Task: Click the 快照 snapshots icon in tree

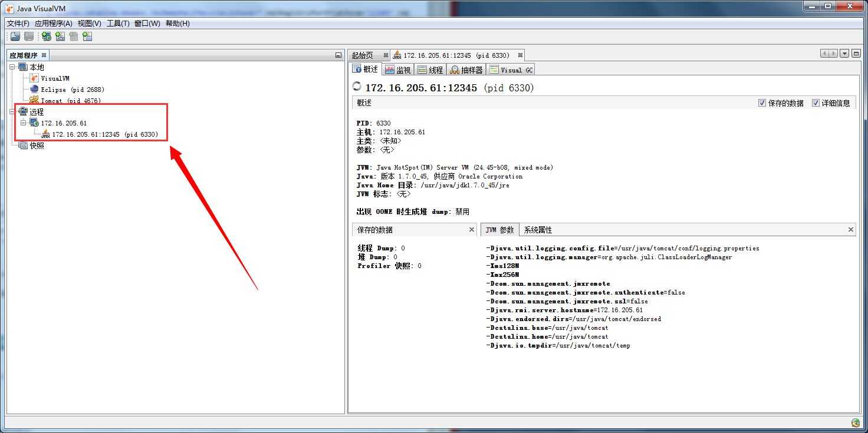Action: (x=23, y=146)
